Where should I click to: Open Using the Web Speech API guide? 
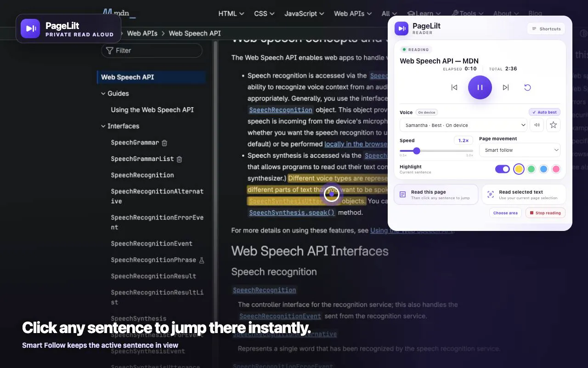point(152,109)
